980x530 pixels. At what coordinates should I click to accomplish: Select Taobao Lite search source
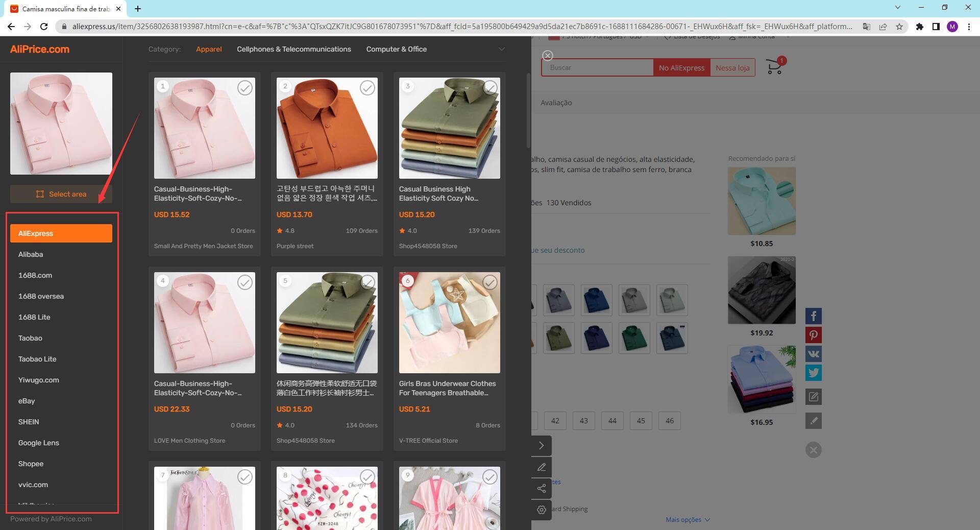(61, 359)
